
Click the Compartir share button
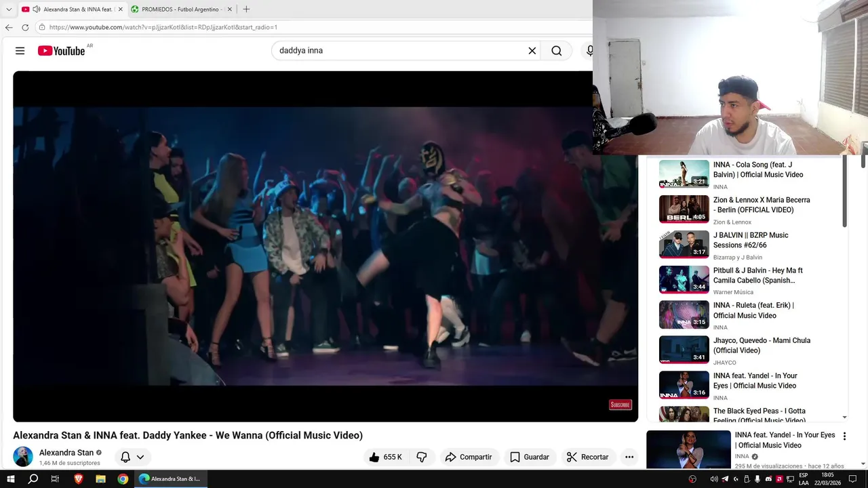click(x=469, y=457)
